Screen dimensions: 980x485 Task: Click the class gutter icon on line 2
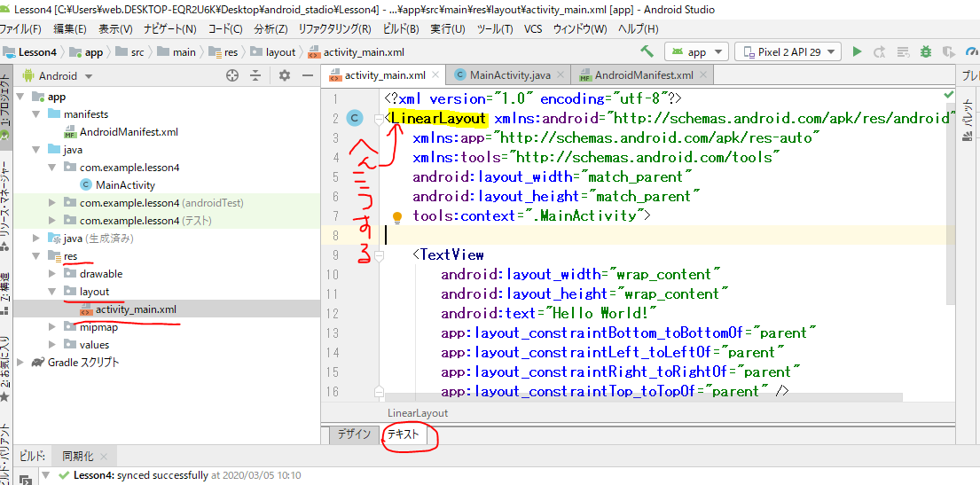point(355,118)
